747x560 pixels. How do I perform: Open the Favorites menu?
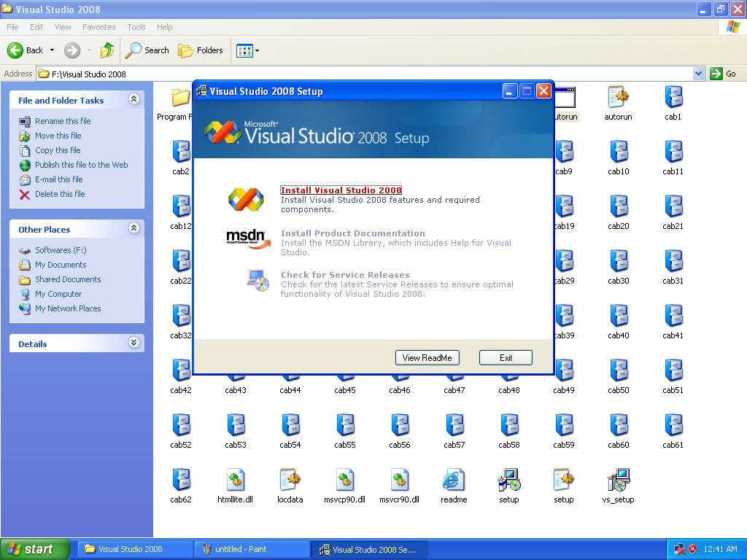tap(98, 27)
